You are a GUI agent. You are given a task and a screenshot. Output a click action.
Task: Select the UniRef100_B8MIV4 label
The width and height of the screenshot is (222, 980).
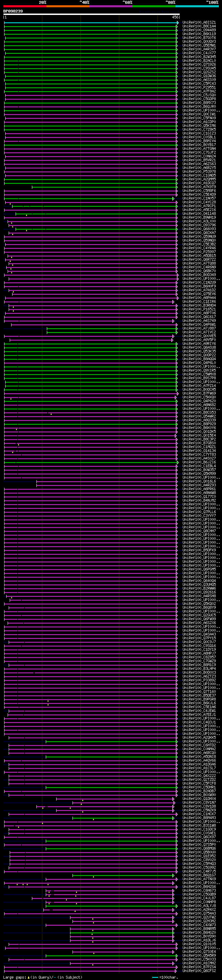[x=199, y=141]
